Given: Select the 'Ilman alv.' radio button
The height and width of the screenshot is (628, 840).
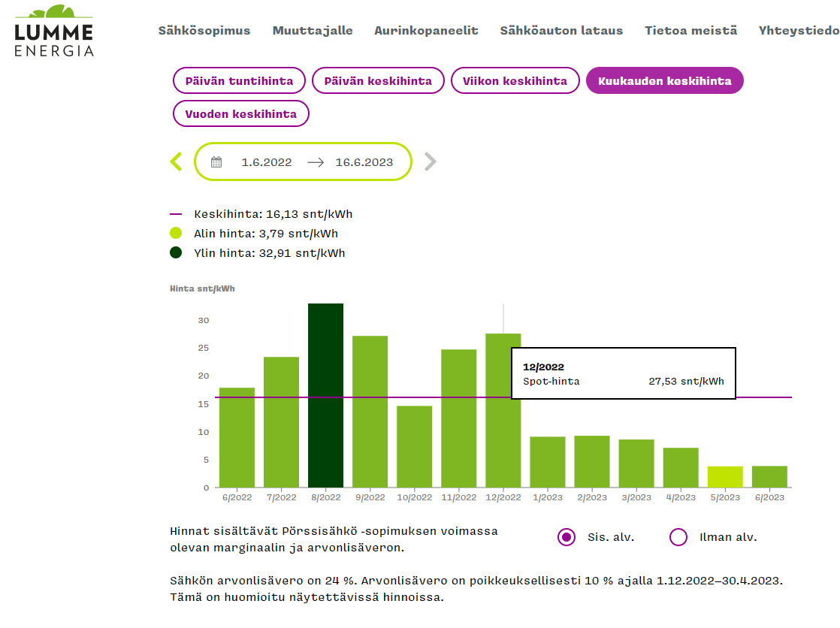Looking at the screenshot, I should 678,537.
